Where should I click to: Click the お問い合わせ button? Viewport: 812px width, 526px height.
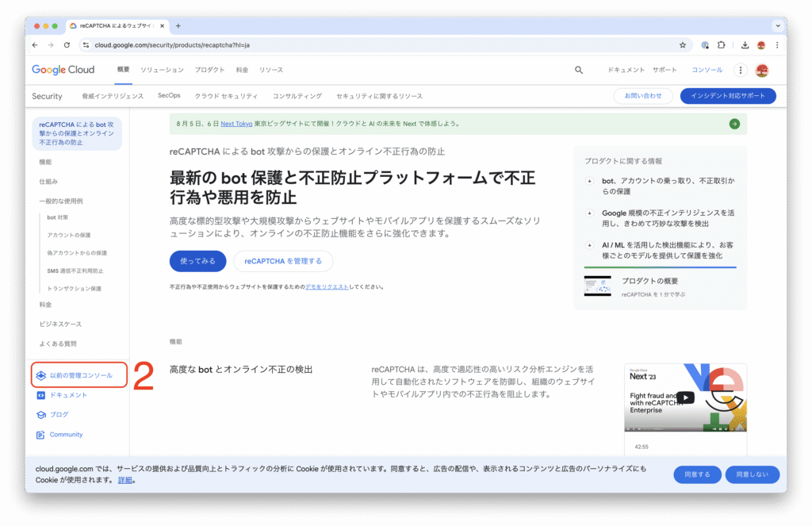643,96
